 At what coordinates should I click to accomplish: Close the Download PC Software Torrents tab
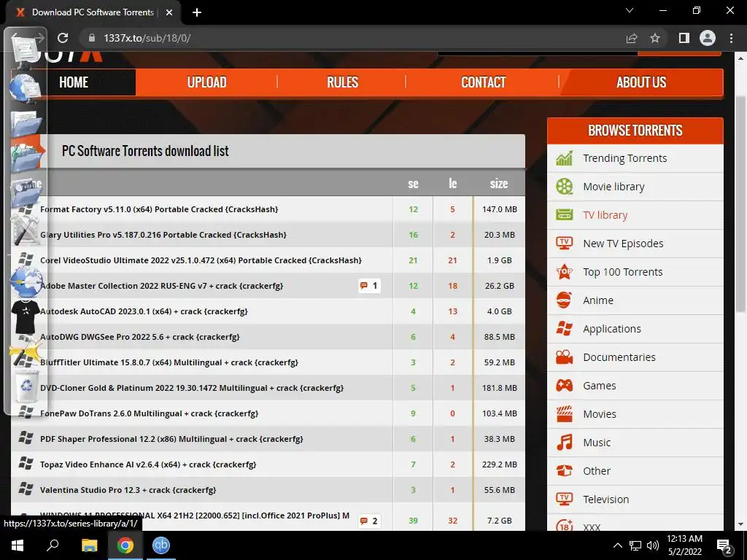click(169, 12)
